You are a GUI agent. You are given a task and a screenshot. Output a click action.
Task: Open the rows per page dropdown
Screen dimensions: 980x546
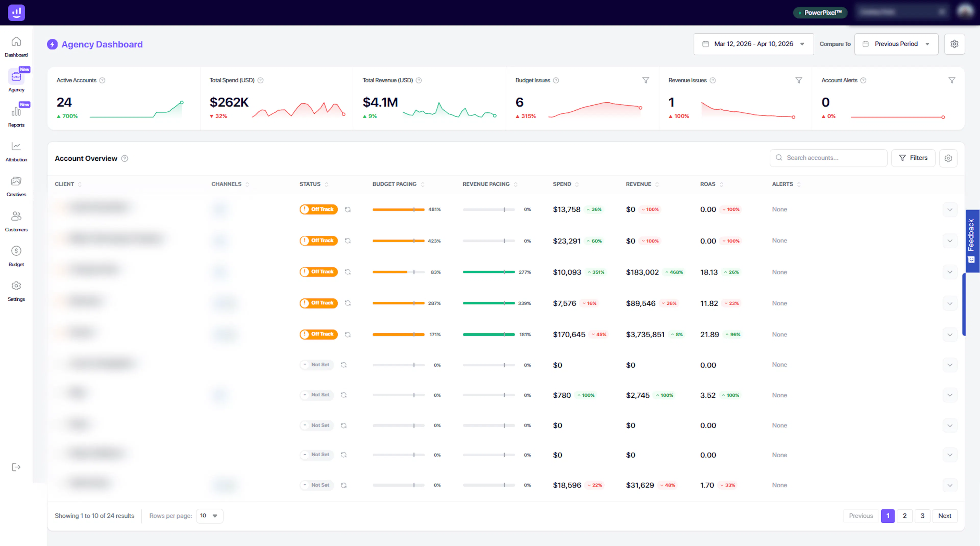(x=209, y=516)
